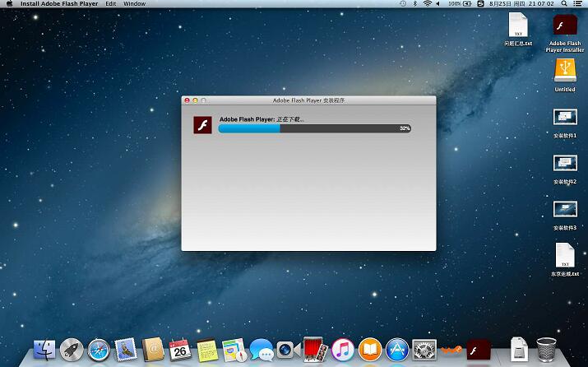The image size is (588, 367).
Task: Open App Store icon in dock
Action: click(397, 350)
